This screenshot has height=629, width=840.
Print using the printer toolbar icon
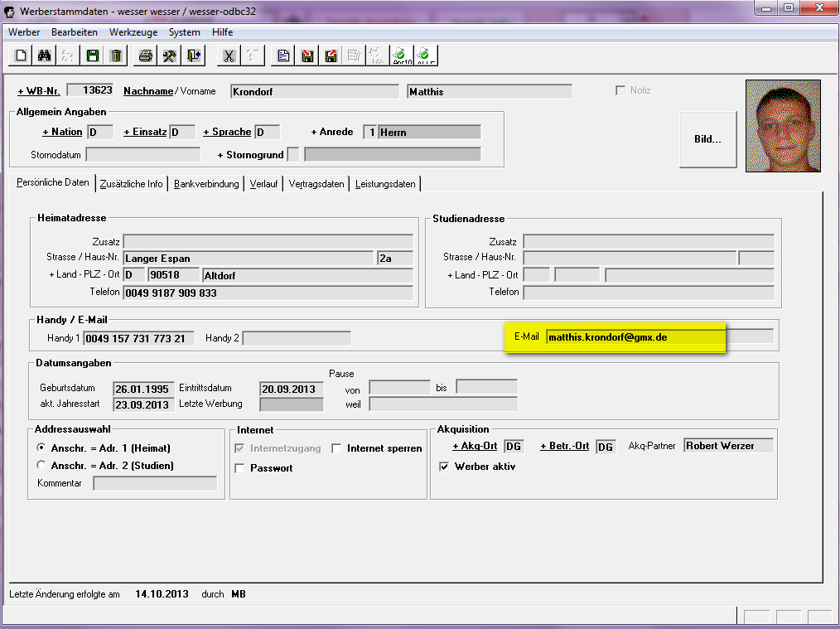[146, 56]
